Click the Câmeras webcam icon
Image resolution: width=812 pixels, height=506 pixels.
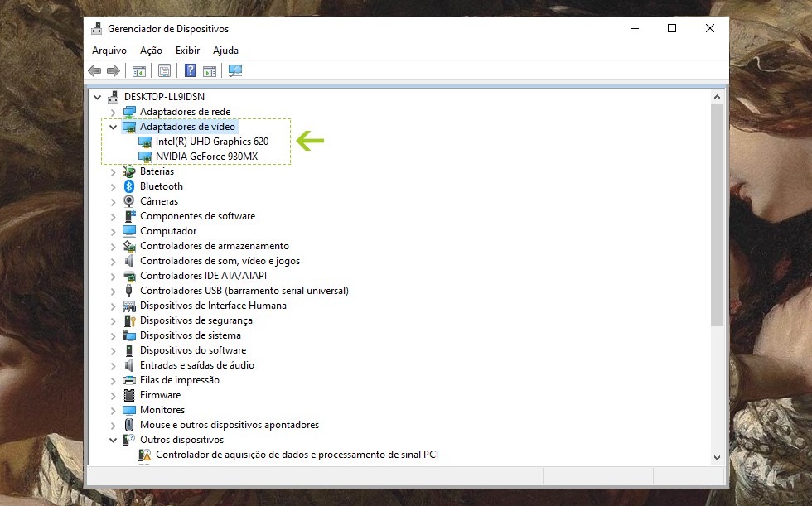[129, 201]
